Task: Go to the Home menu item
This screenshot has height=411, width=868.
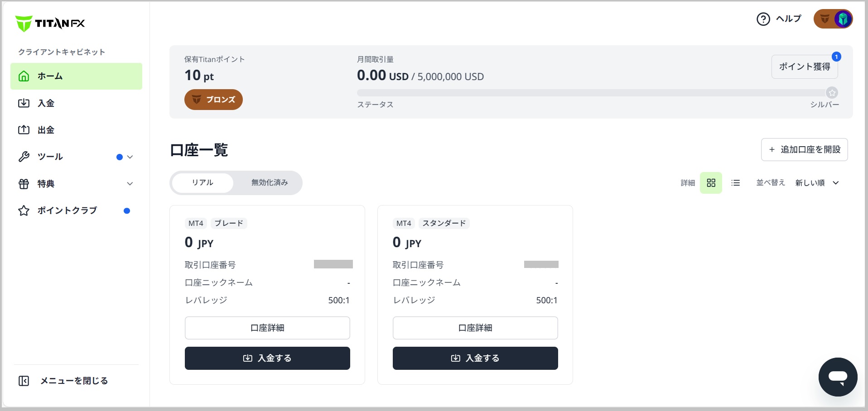Action: pyautogui.click(x=76, y=76)
